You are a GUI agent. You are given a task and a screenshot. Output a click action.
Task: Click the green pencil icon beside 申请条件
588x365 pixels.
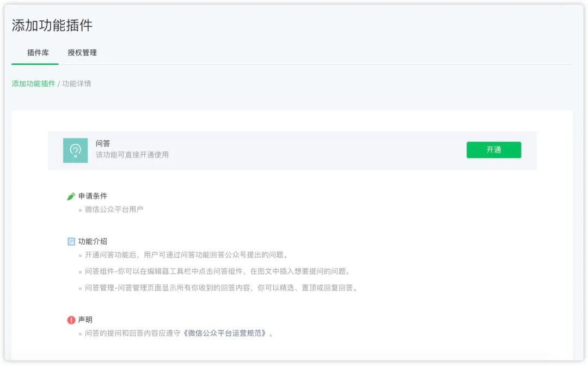tap(71, 196)
